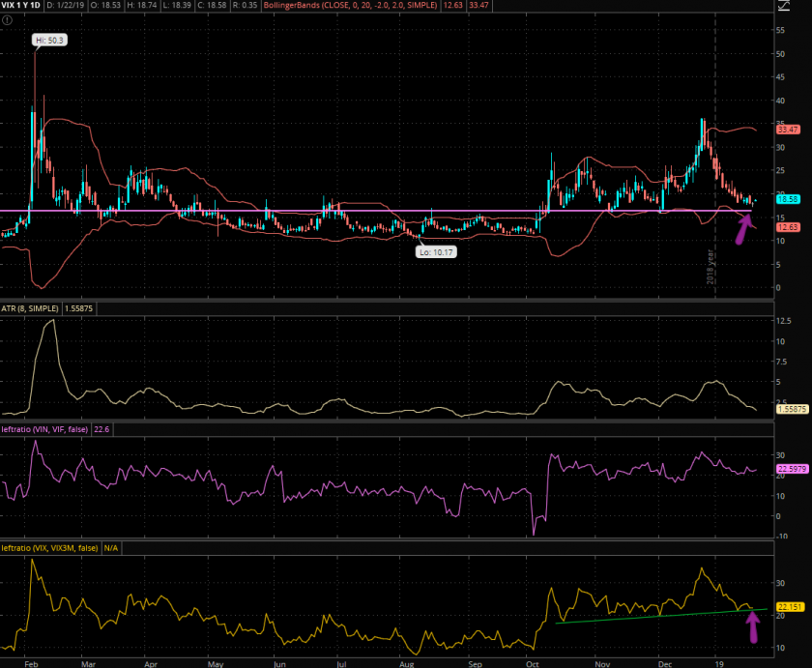Click the red 12.63 lower band price tag

[787, 227]
